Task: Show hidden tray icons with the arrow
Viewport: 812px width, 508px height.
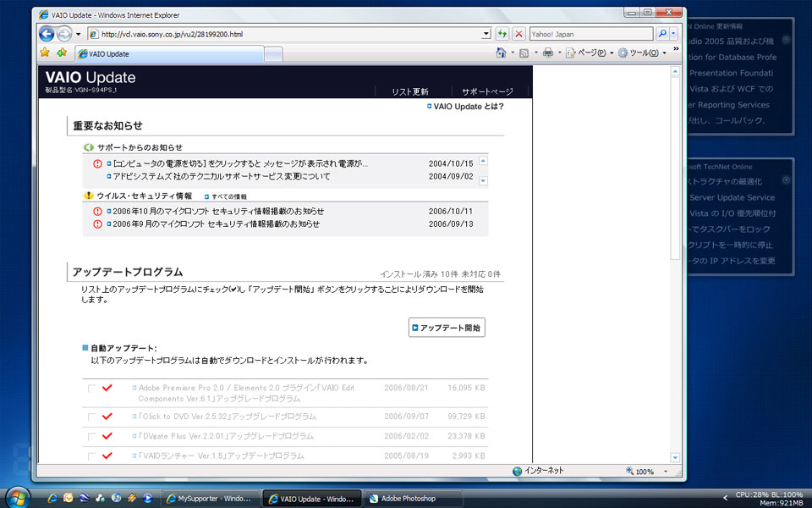Action: 725,498
